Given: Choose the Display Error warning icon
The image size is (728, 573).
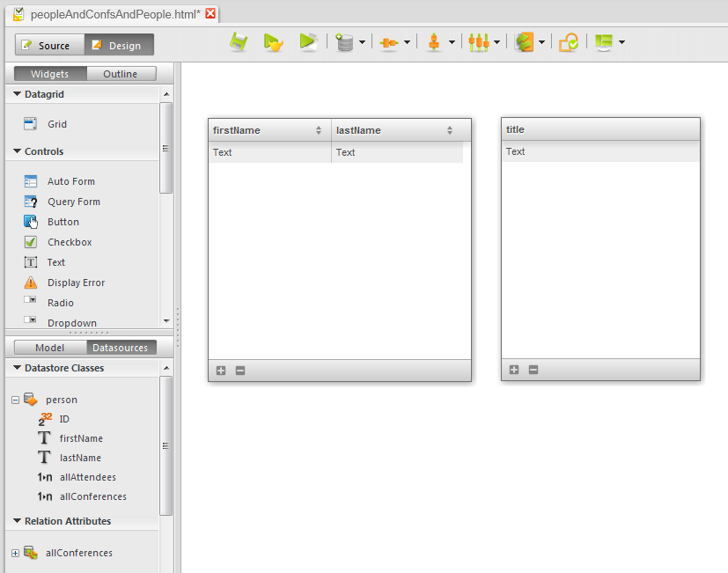Looking at the screenshot, I should [31, 283].
